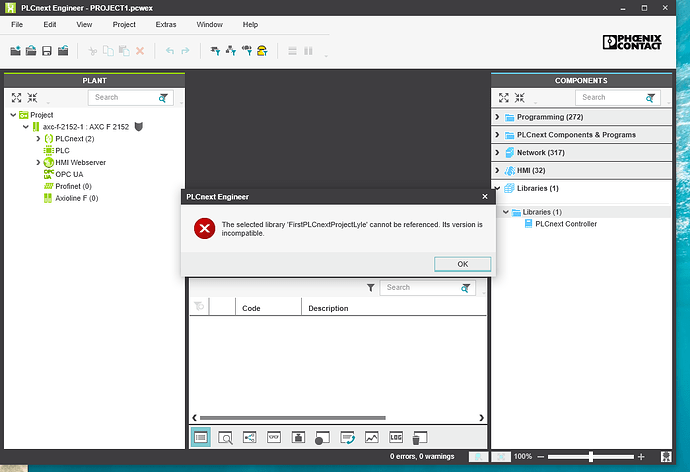The height and width of the screenshot is (472, 690).
Task: Open the LOG view in the bottom toolbar
Action: tap(396, 437)
